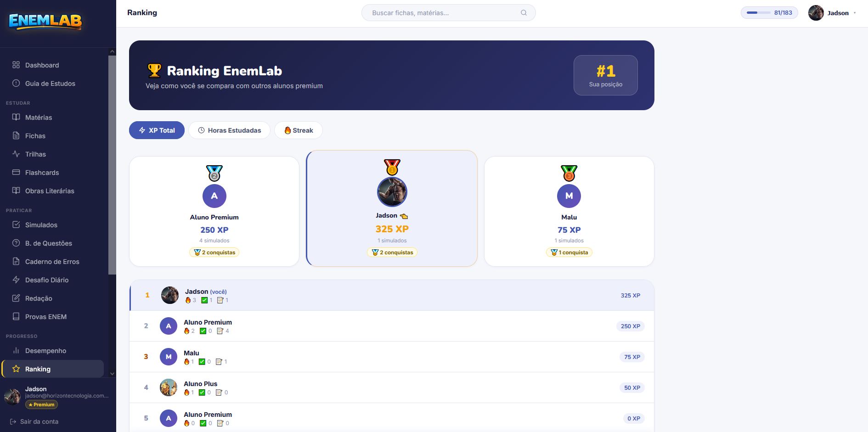The height and width of the screenshot is (432, 868).
Task: Click the bronze medal on Malu's card
Action: 569,174
